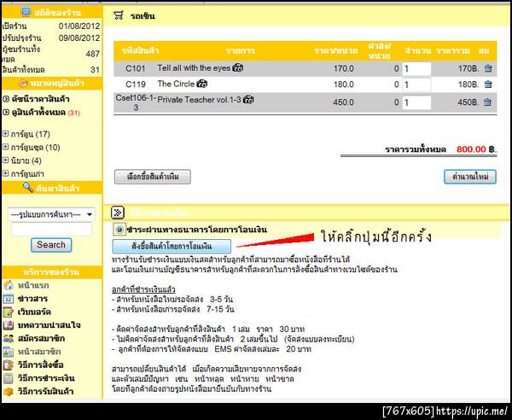
Task: Expand the การ์ตูนเก่า category
Action: (x=6, y=173)
